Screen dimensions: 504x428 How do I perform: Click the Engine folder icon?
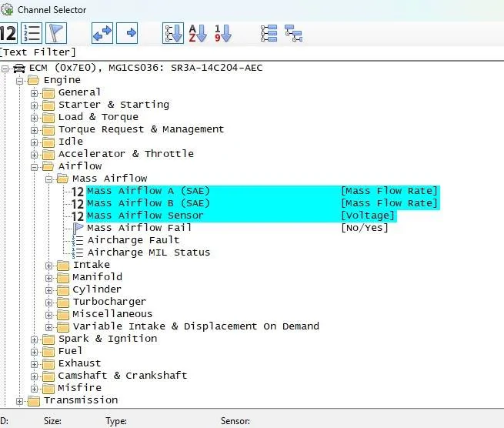click(33, 80)
